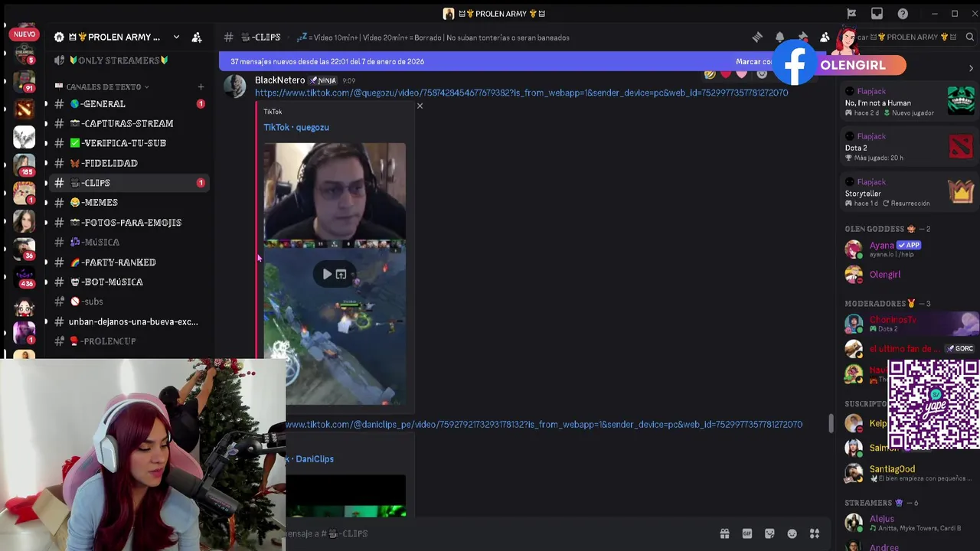Open the MEMES channel
This screenshot has width=980, height=551.
pyautogui.click(x=129, y=202)
